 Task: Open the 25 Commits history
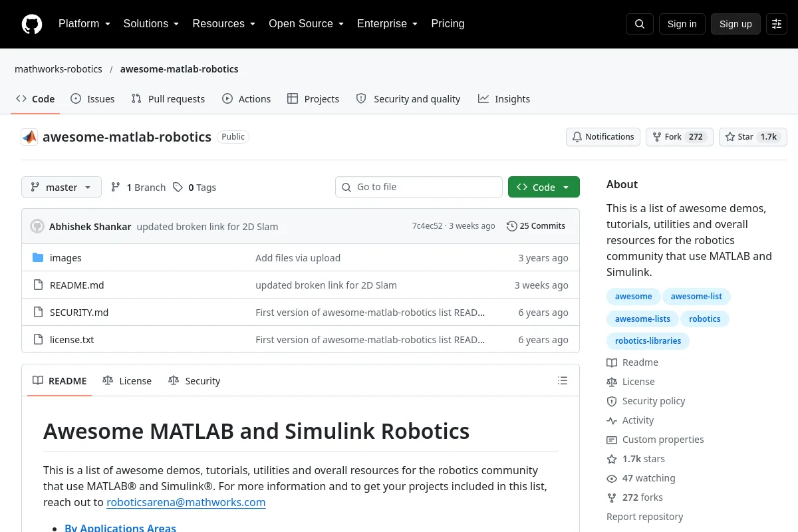pos(536,226)
